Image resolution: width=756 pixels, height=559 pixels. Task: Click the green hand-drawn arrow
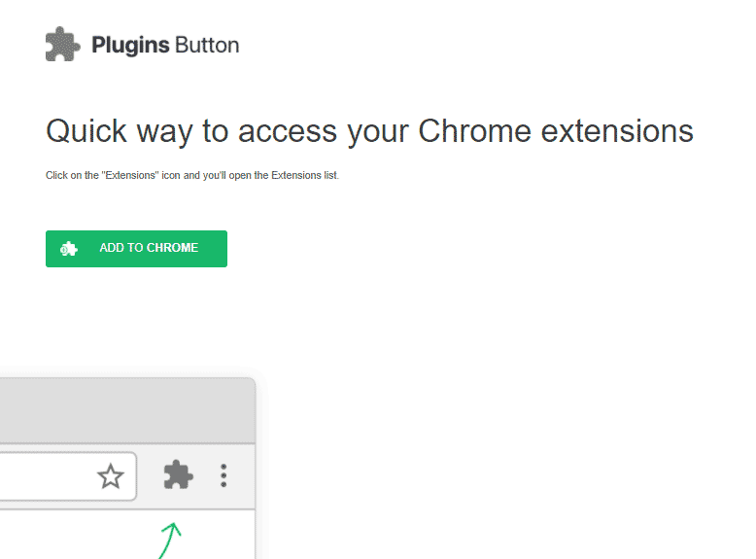click(170, 541)
